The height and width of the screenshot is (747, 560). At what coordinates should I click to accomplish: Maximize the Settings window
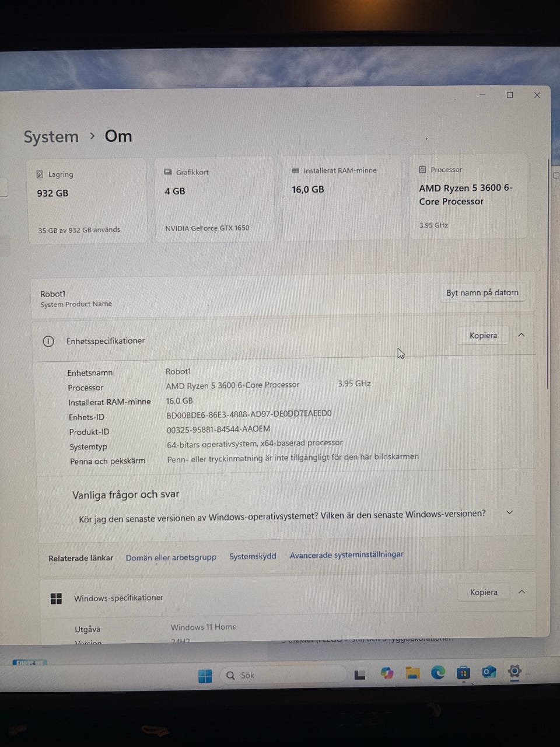point(510,95)
